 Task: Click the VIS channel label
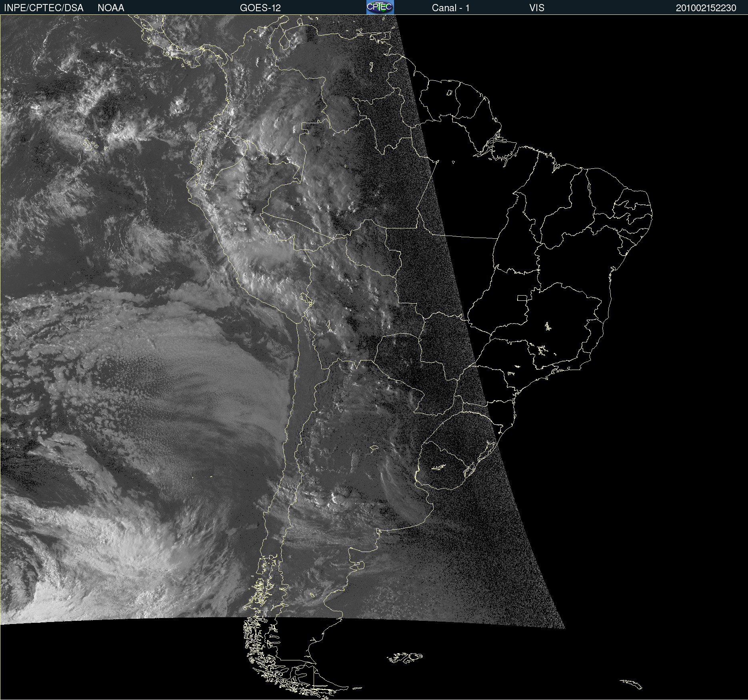[537, 8]
